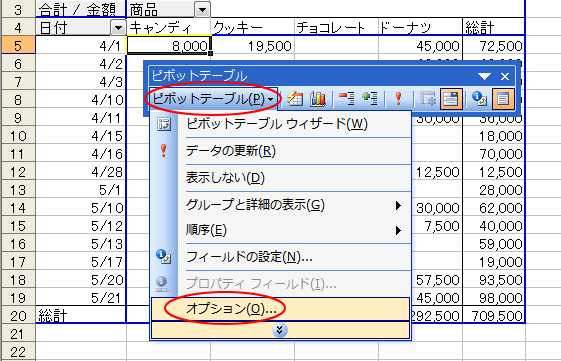
Task: Launch the Chart Wizard from PivotTable toolbar
Action: coord(318,98)
